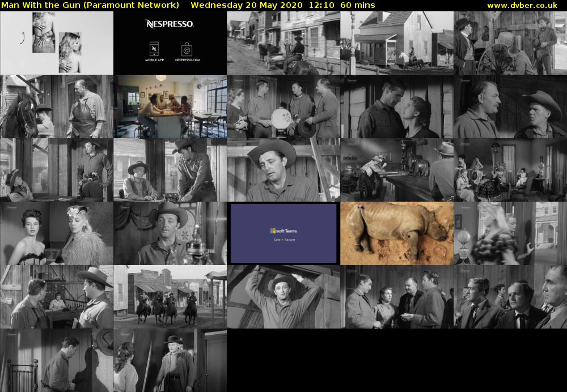This screenshot has height=392, width=567.
Task: Select the crowd frame with woman among men
Action: 397,297
